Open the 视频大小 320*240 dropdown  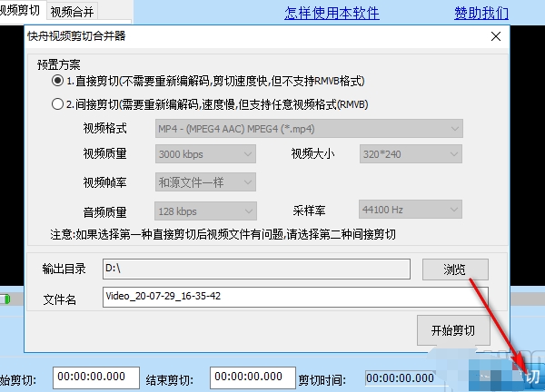tap(411, 154)
